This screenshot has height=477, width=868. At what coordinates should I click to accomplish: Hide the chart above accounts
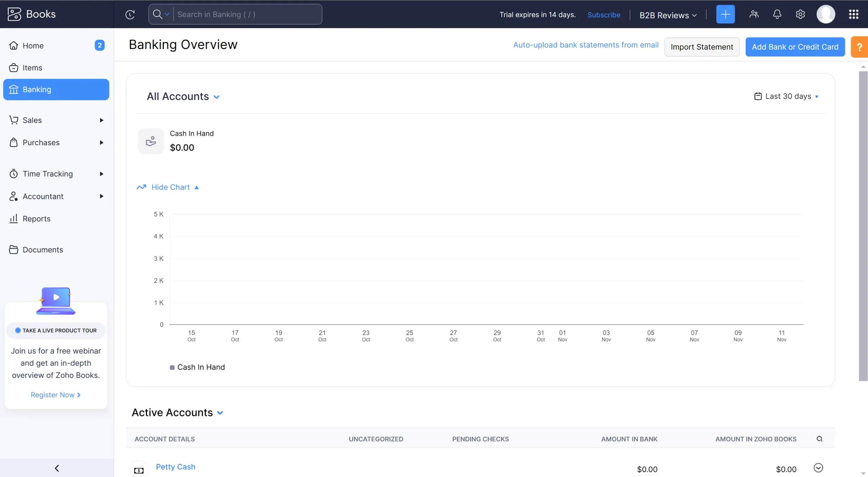(x=170, y=187)
